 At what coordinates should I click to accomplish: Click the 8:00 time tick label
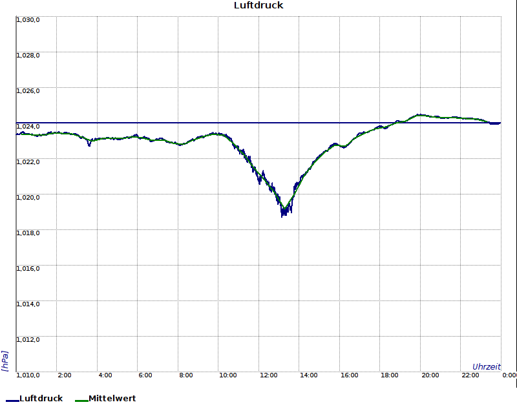(186, 375)
